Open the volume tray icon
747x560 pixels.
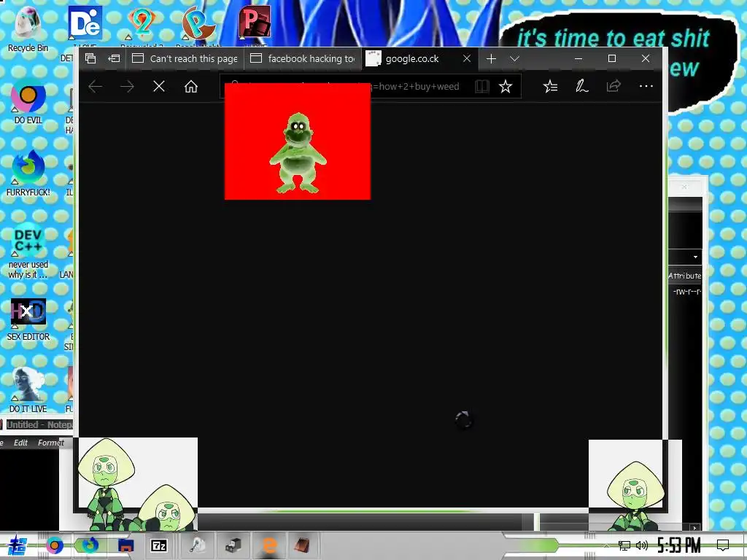pos(642,545)
